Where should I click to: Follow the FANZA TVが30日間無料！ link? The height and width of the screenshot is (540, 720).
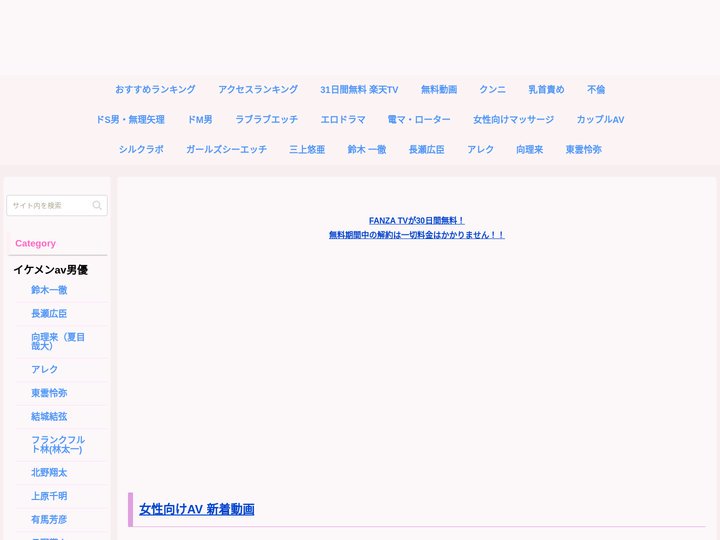(x=416, y=220)
